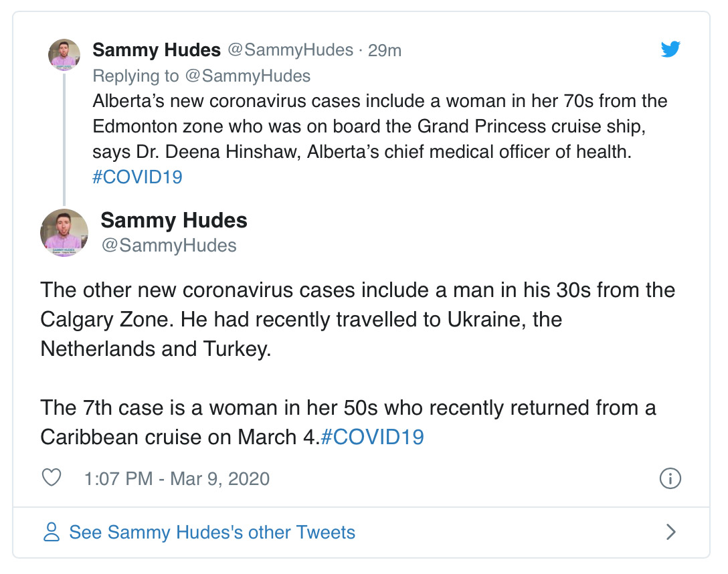
Task: Click the @SammyHudes handle under the large name
Action: (x=169, y=246)
